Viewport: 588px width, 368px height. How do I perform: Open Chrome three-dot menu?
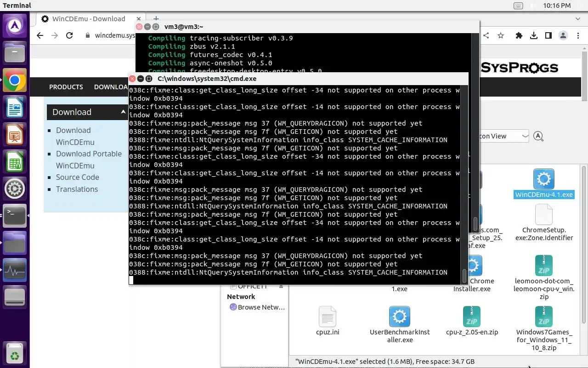[577, 35]
